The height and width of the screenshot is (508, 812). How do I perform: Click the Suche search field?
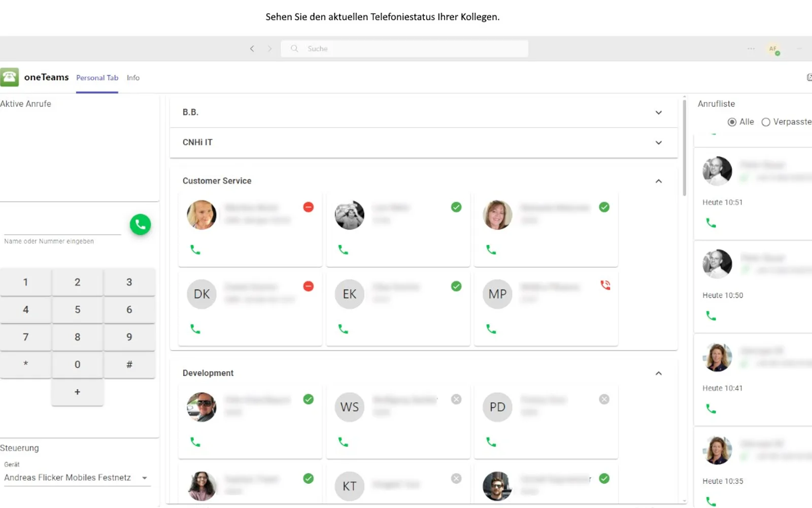(x=404, y=49)
